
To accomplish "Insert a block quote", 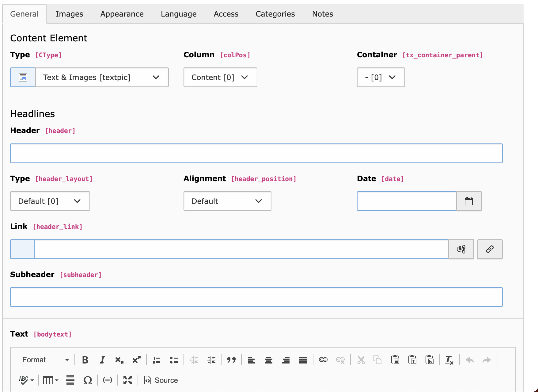I will (231, 360).
